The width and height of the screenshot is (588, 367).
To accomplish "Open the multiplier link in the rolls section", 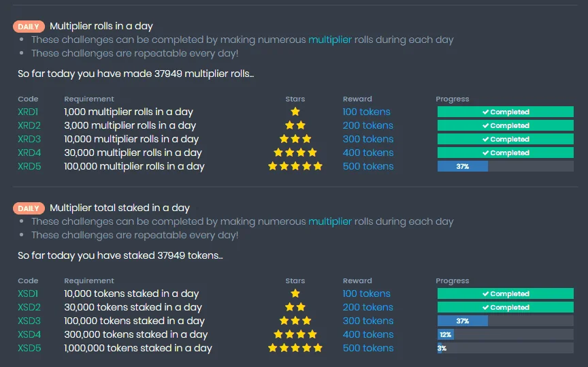I will click(x=330, y=39).
